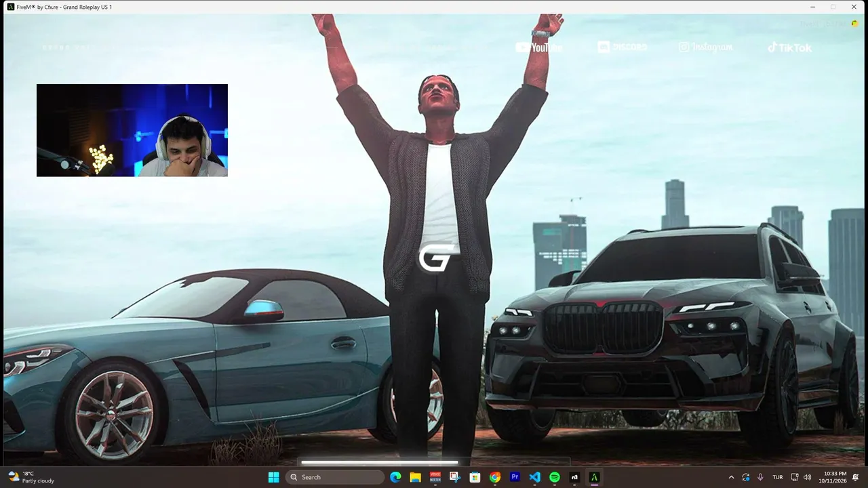
Task: Open Voicemeeter from the taskbar
Action: [435, 477]
